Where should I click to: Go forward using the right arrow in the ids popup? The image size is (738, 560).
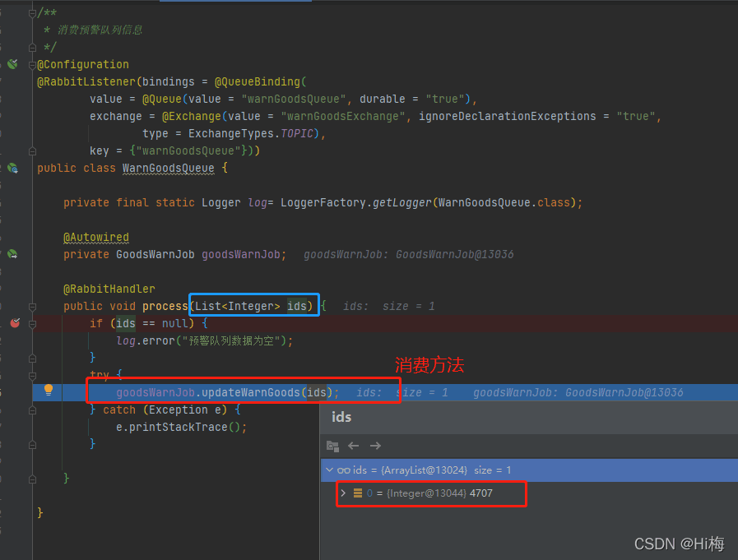pyautogui.click(x=375, y=446)
